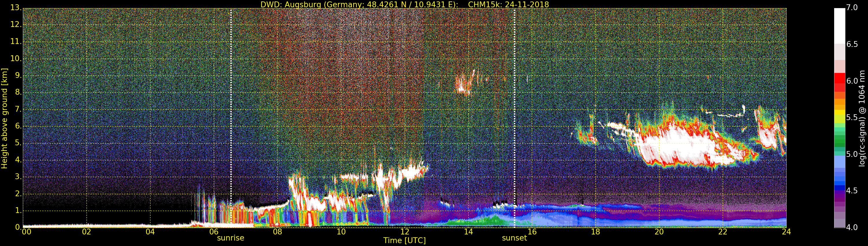Click the '00' tick on the time axis
The image size is (868, 246).
point(27,232)
